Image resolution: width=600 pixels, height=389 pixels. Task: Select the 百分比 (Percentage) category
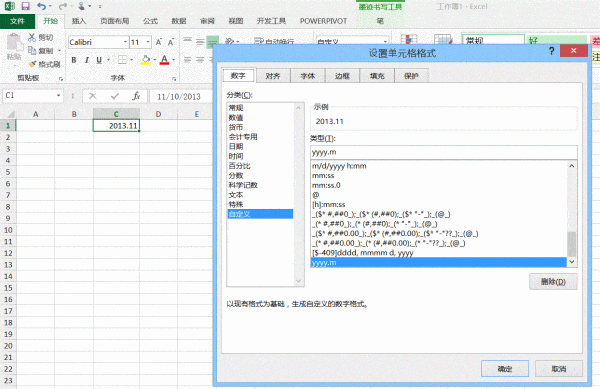point(260,166)
